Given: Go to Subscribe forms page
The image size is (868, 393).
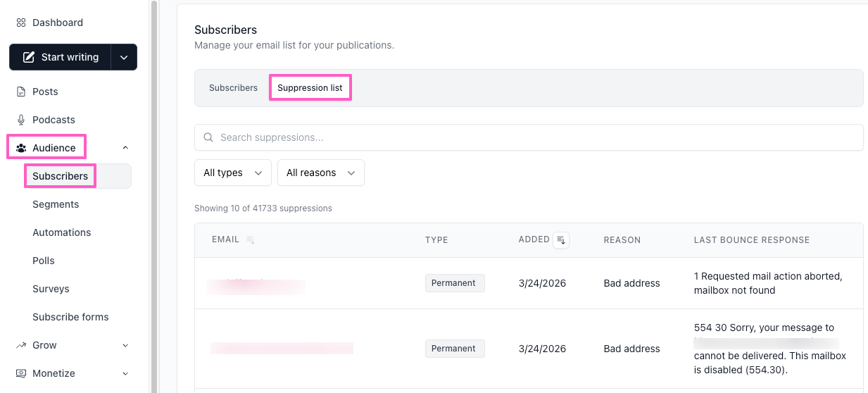Looking at the screenshot, I should coord(70,317).
